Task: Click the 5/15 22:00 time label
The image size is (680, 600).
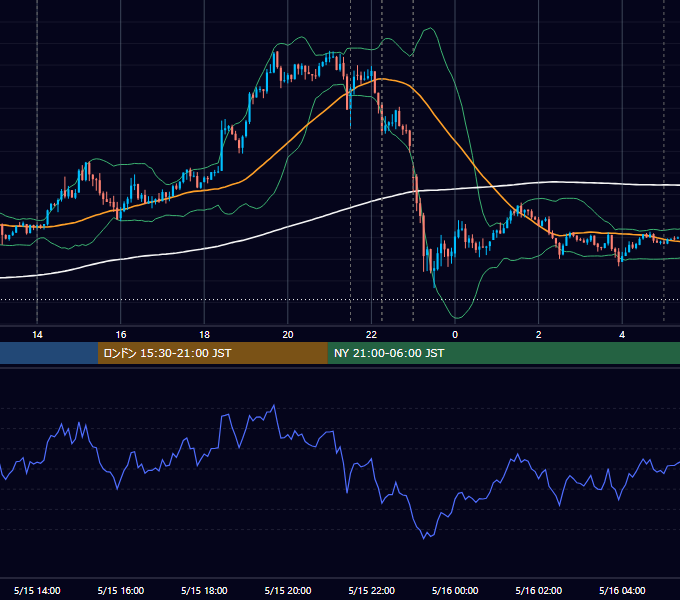Action: [x=372, y=590]
